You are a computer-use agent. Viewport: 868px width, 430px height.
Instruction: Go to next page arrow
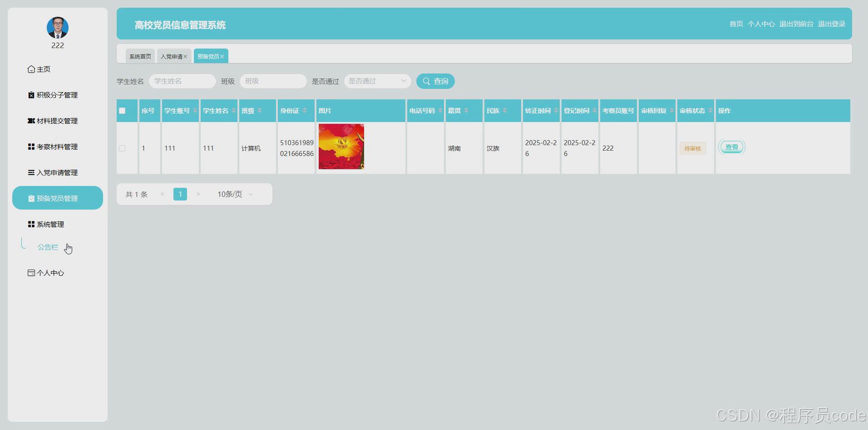coord(198,194)
